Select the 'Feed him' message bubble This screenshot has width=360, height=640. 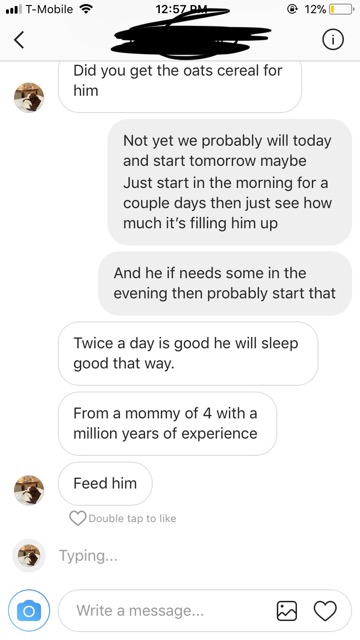[x=105, y=484]
